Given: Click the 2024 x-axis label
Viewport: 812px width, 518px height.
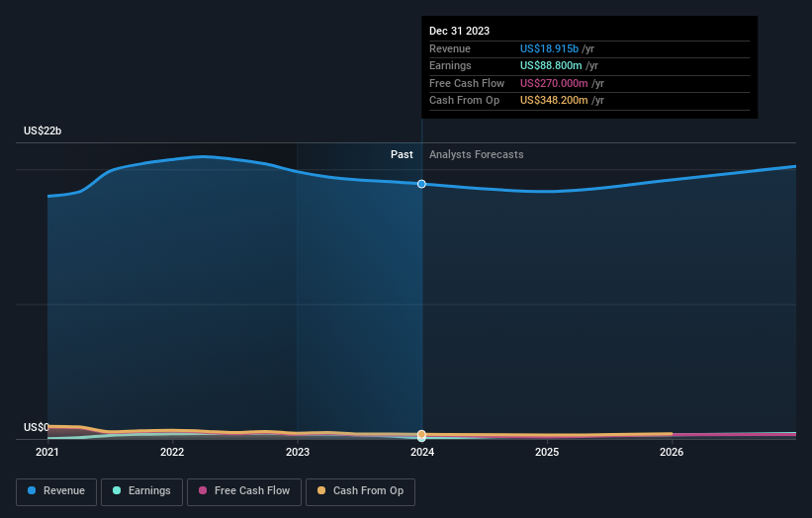Looking at the screenshot, I should click(x=422, y=452).
